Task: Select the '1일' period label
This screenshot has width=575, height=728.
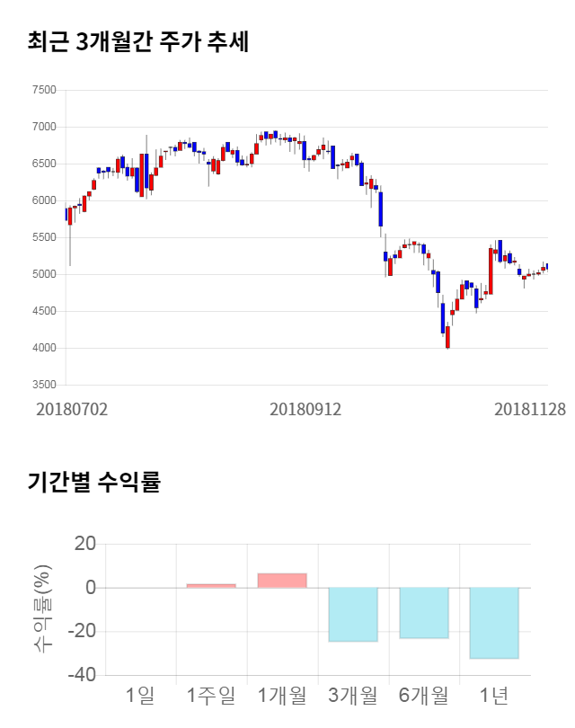Action: pos(141,695)
